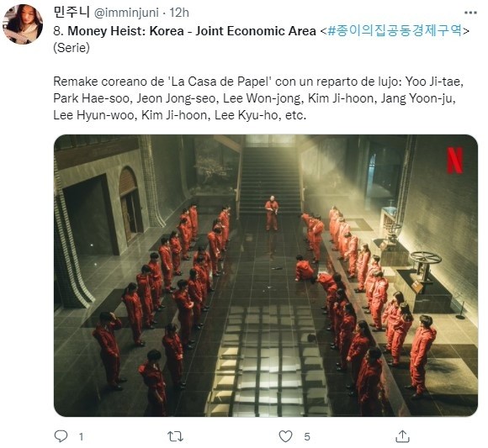Screen dimensions: 488x448
Task: Click the Netflix N logo in image
Action: pyautogui.click(x=454, y=161)
